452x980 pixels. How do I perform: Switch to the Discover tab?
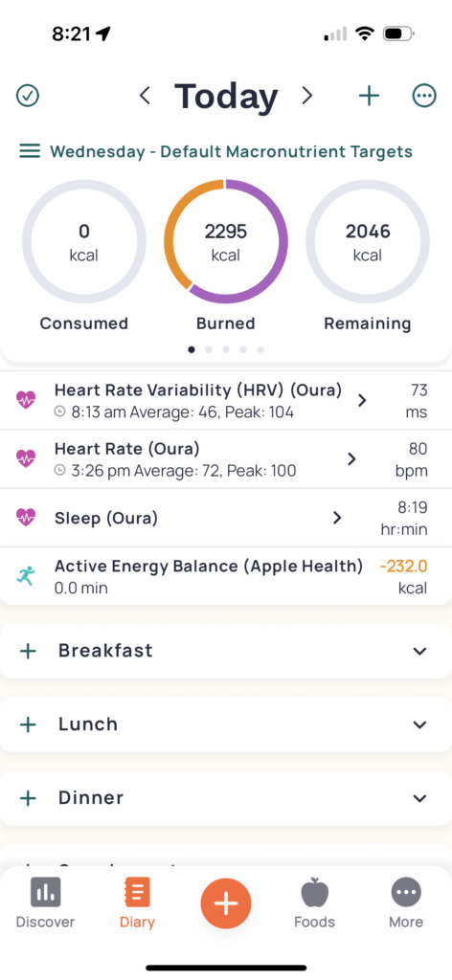45,902
